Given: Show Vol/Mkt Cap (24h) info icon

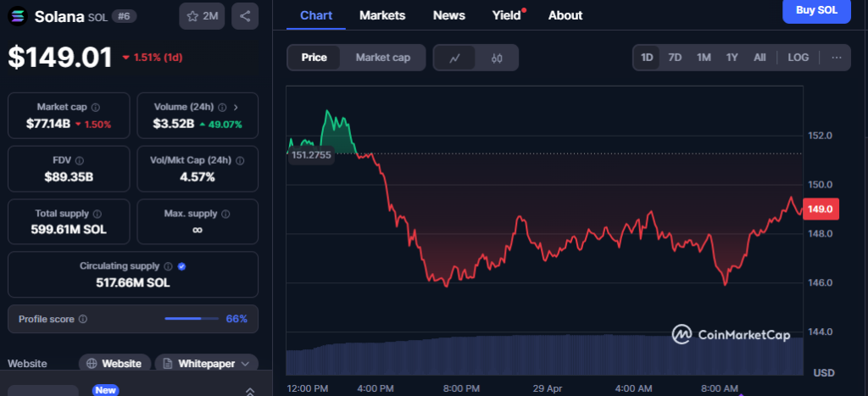Looking at the screenshot, I should point(240,160).
